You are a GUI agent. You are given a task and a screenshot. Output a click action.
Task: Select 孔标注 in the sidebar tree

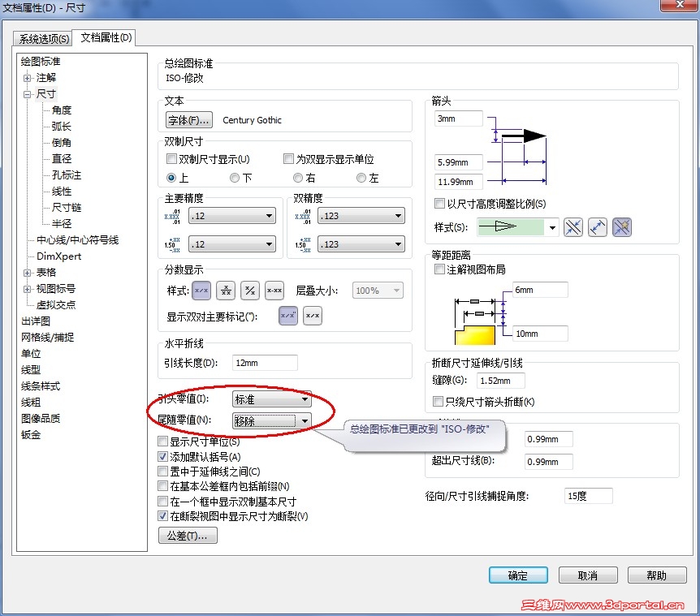[65, 174]
